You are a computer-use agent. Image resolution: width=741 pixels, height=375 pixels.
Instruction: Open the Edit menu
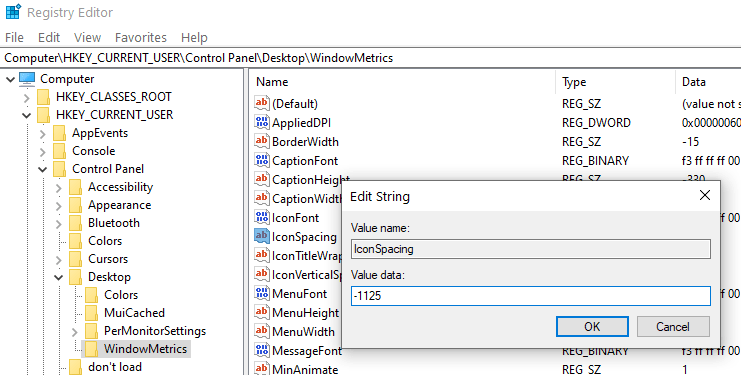click(49, 37)
